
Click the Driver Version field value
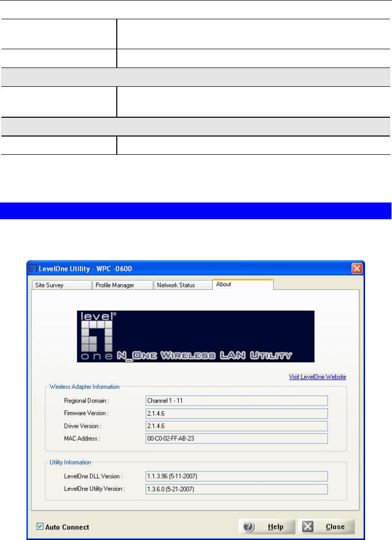coord(237,426)
